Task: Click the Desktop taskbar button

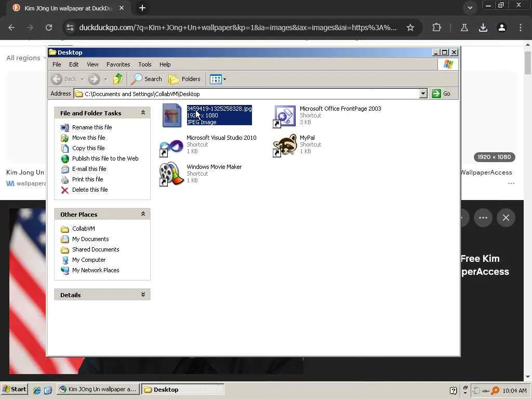Action: pyautogui.click(x=182, y=390)
